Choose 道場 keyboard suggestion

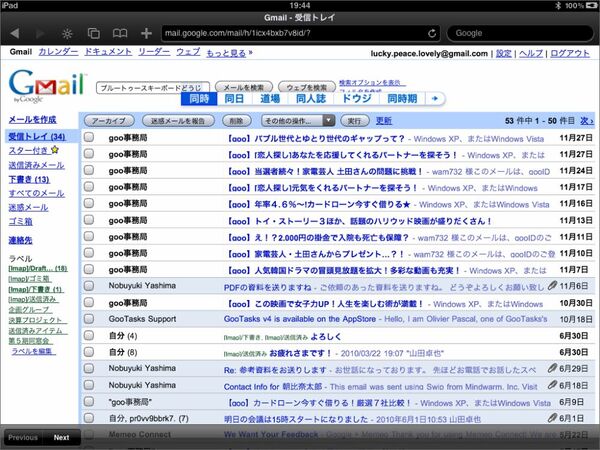click(x=270, y=98)
